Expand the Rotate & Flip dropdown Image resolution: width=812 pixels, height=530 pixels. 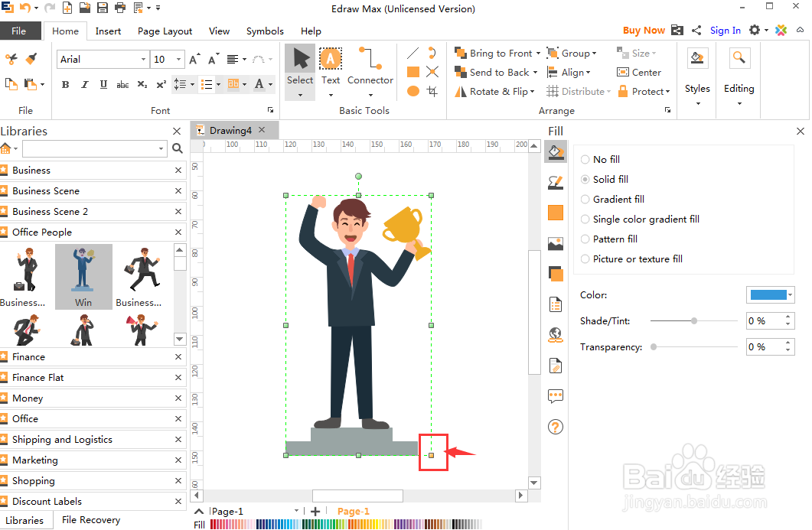(x=533, y=92)
